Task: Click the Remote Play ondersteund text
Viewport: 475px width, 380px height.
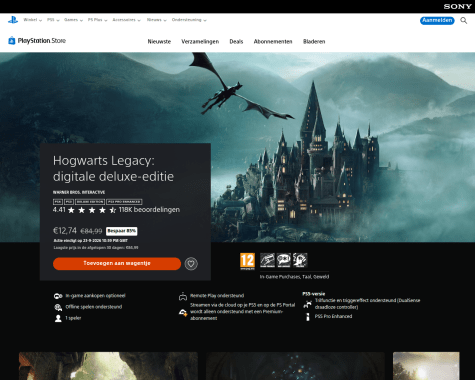Action: 217,296
